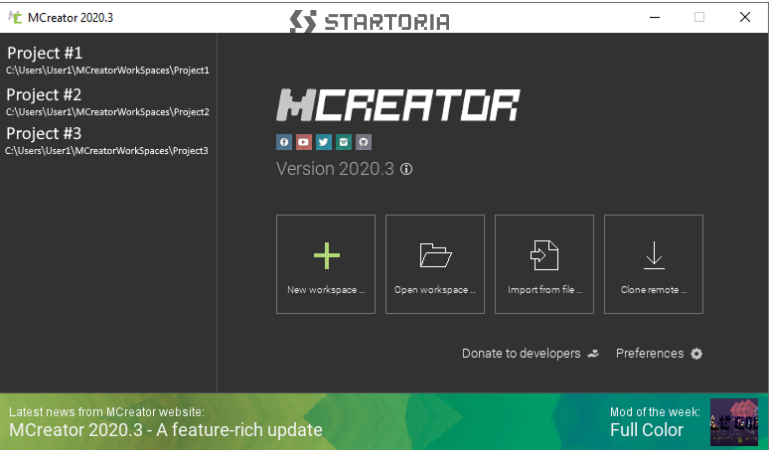Open Mod of the week Full Color
Viewport: 769px width, 450px height.
[x=646, y=430]
